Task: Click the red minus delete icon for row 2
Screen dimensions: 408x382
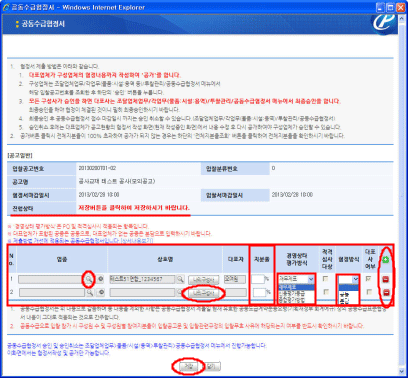Action: [x=386, y=293]
